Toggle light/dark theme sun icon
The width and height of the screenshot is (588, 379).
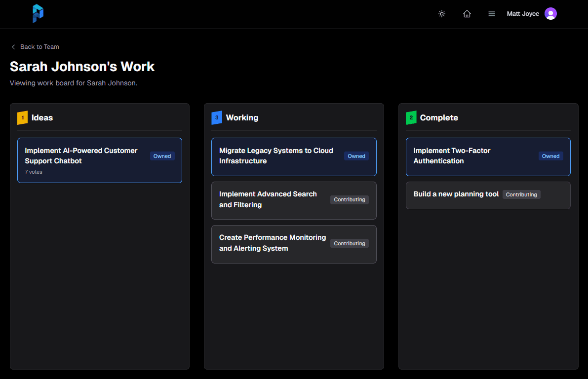pyautogui.click(x=442, y=14)
